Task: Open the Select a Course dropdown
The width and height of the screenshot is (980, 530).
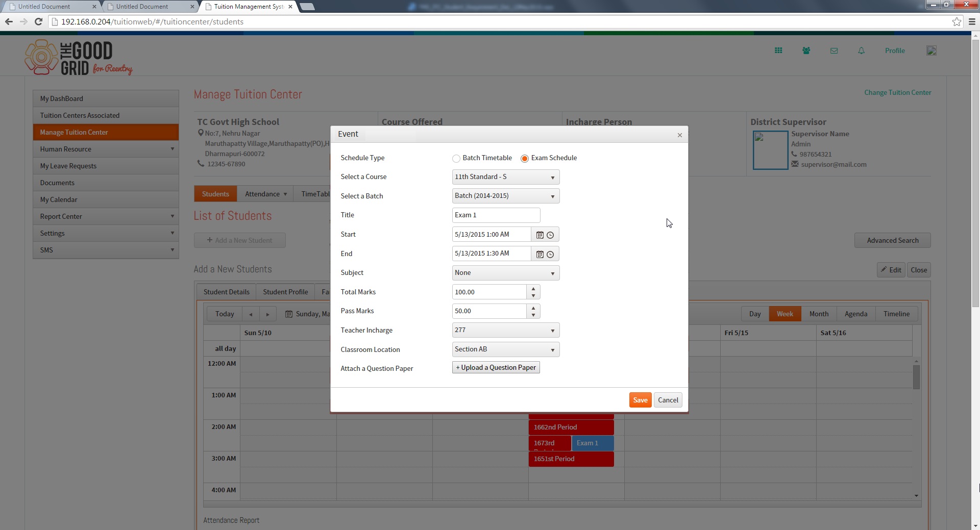Action: [506, 177]
